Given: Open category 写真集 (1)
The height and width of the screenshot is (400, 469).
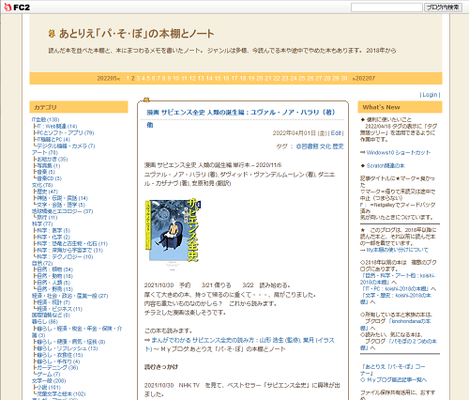Looking at the screenshot, I should pyautogui.click(x=48, y=166).
